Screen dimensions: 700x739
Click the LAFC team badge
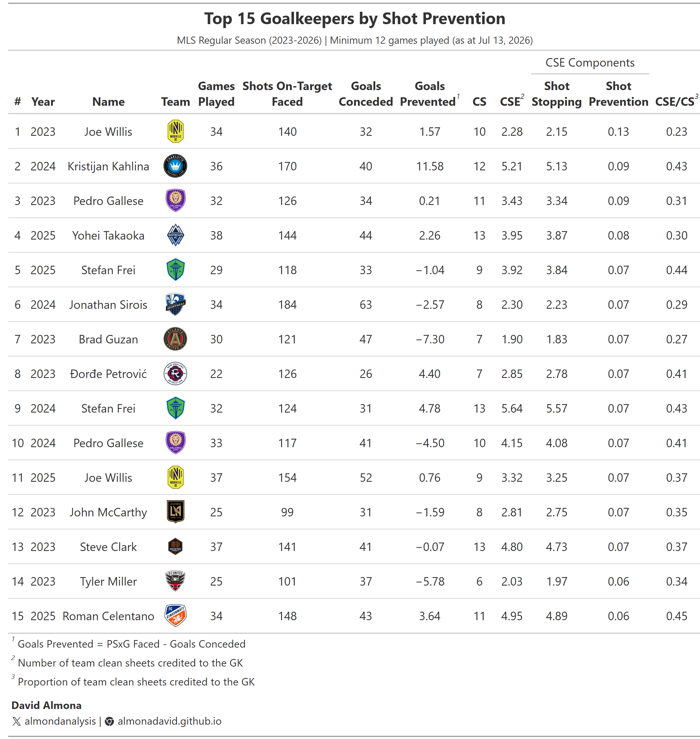point(175,512)
